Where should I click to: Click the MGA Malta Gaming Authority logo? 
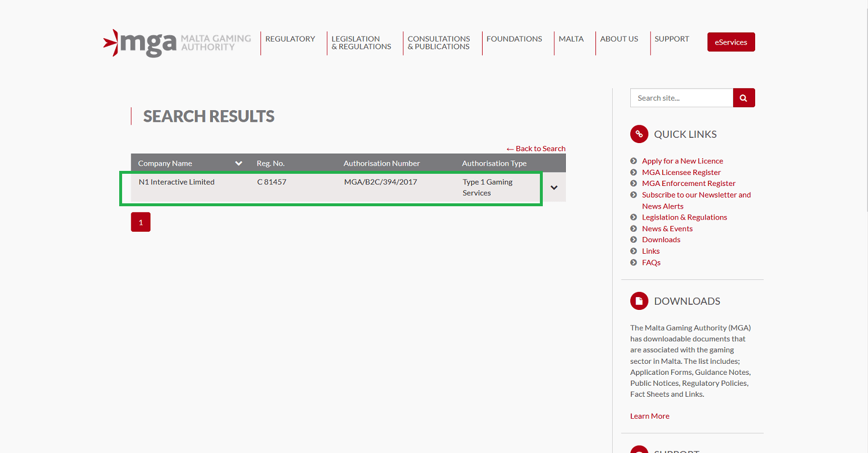coord(177,43)
